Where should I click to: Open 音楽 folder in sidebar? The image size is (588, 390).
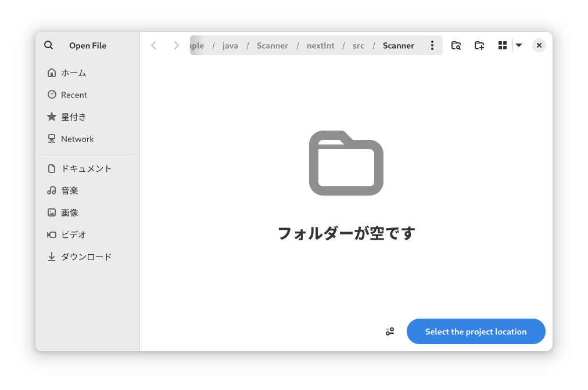point(88,191)
